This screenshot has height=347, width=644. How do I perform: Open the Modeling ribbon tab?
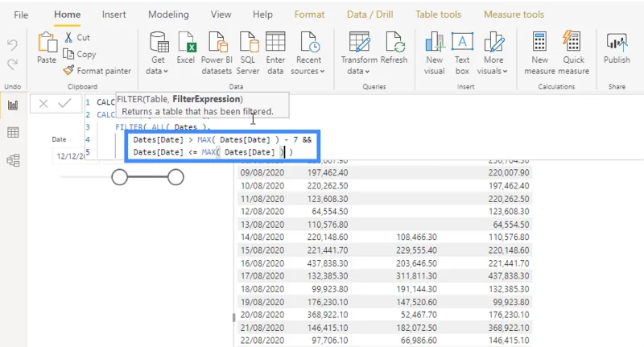tap(168, 14)
